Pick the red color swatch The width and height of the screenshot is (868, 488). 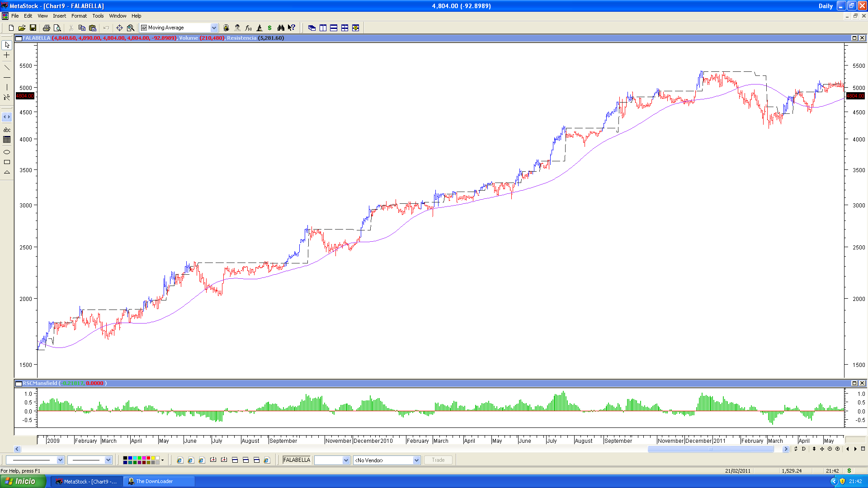coord(148,458)
